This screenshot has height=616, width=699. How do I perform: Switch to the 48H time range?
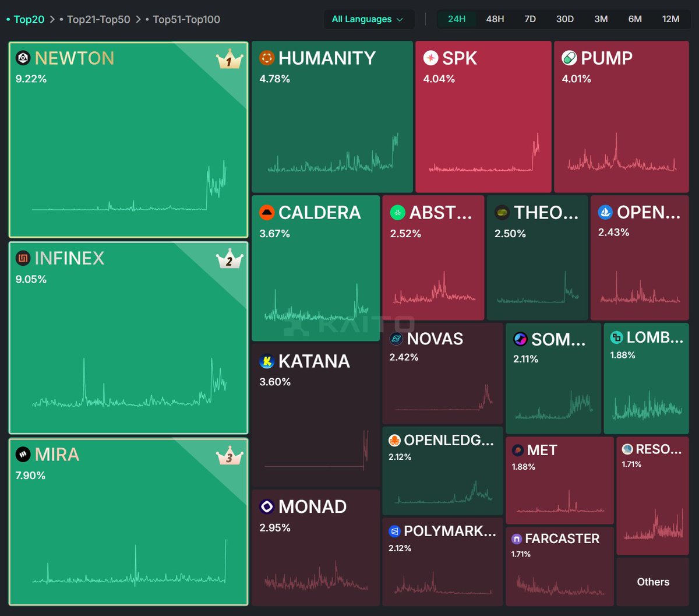pyautogui.click(x=495, y=19)
